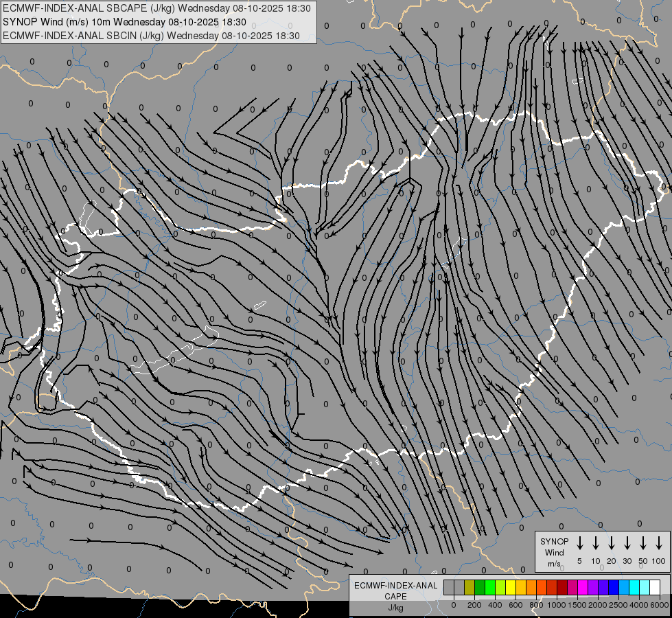Click the 1000 value on CAPE scale

pyautogui.click(x=557, y=605)
